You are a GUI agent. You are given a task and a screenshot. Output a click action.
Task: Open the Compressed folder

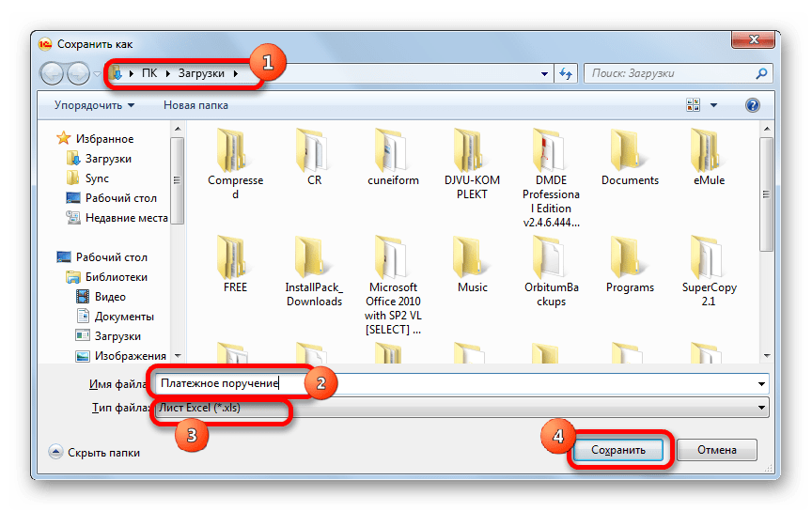point(235,163)
